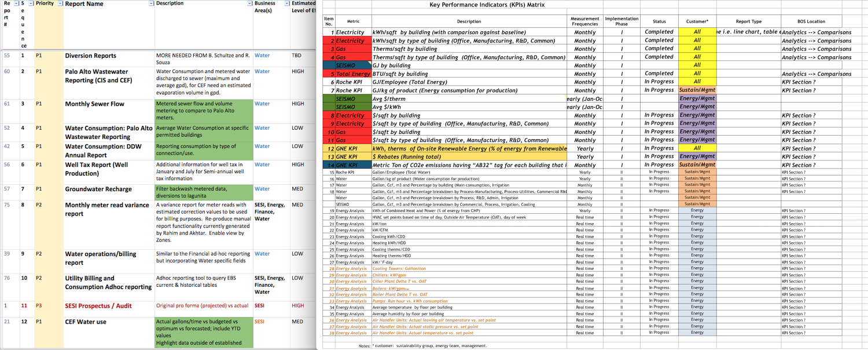
Task: Open the Business Area(s) filter dropdown
Action: click(x=286, y=4)
